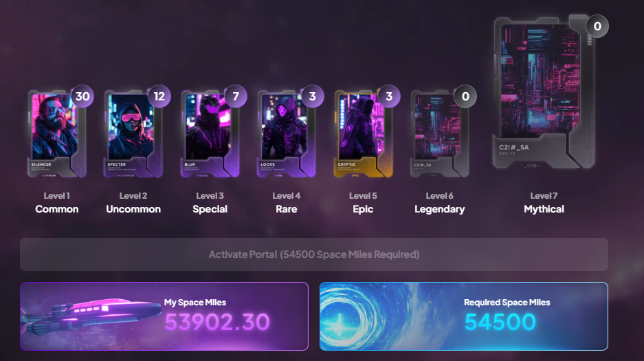The width and height of the screenshot is (644, 361).
Task: Click the 12 count badge
Action: tap(159, 96)
